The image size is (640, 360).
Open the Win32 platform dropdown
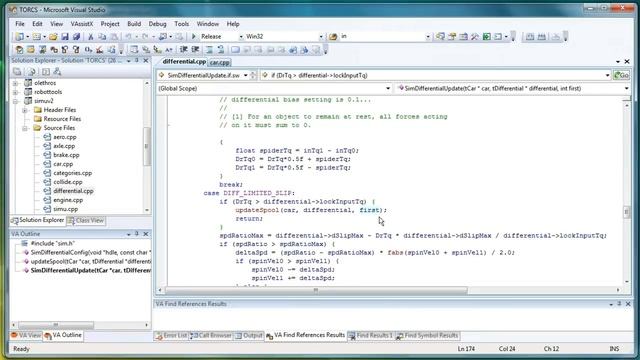coord(321,37)
